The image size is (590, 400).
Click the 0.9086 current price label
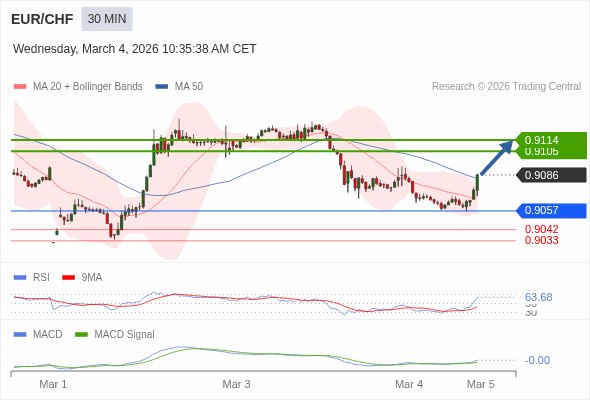[551, 175]
